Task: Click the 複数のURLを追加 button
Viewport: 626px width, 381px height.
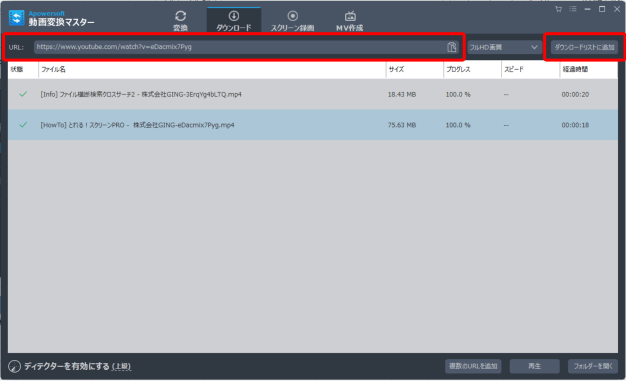Action: tap(473, 366)
